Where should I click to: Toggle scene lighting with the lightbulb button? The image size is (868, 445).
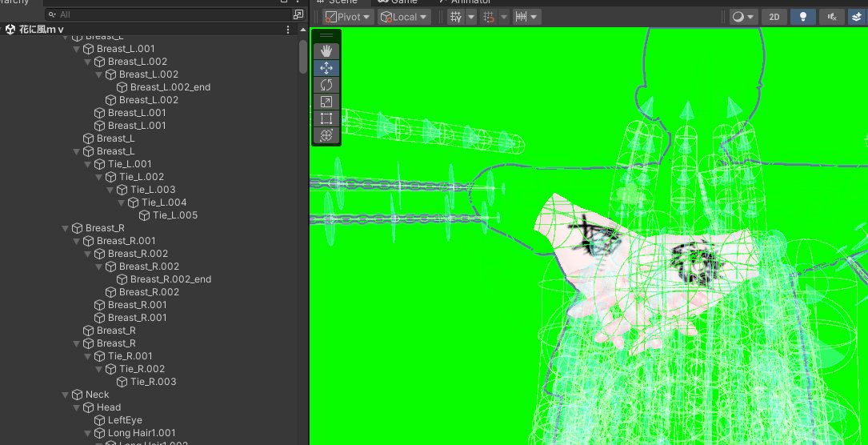[x=803, y=17]
